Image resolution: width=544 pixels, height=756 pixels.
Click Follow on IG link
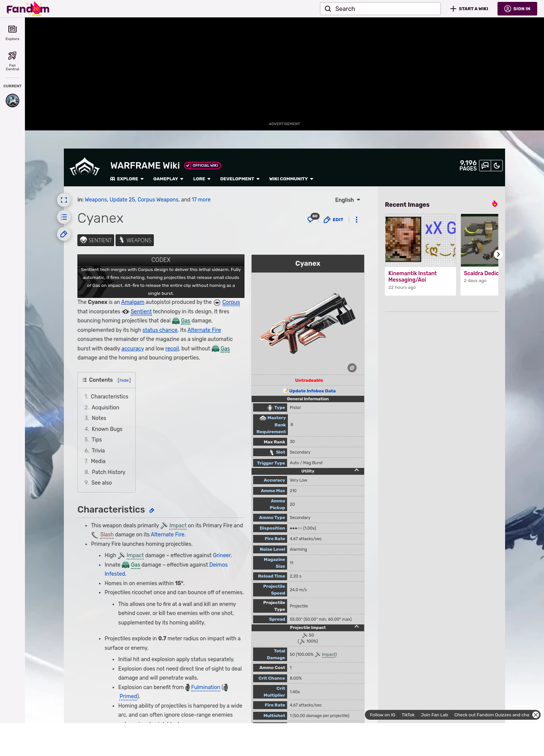382,715
